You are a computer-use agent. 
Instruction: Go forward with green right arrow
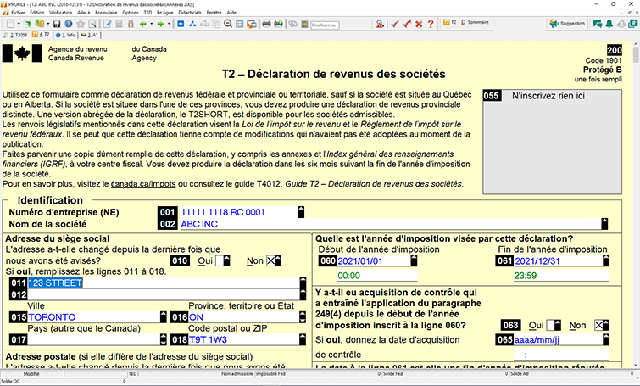160,24
